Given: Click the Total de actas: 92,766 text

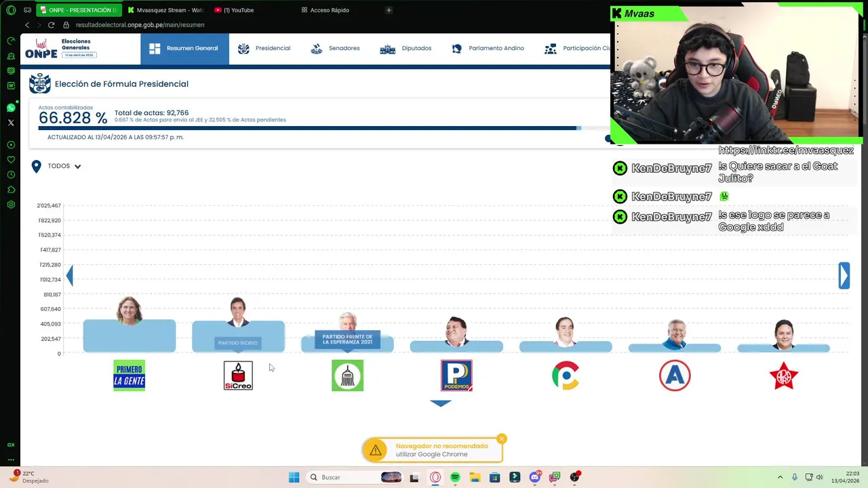Looking at the screenshot, I should point(151,113).
